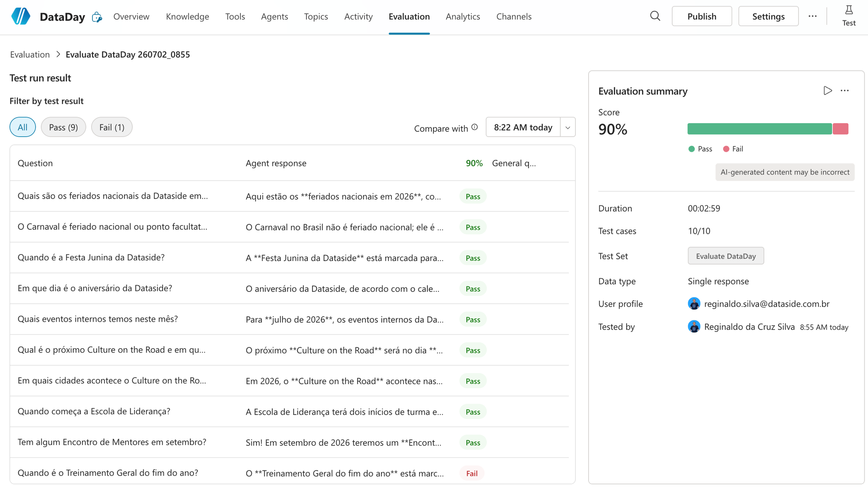
Task: Select 'Em quais cidades acontece' question row
Action: (x=289, y=381)
